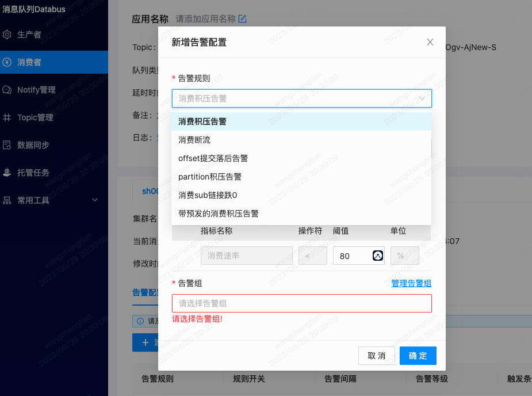Click the 托管任务 icon in sidebar
532x396 pixels.
coord(7,173)
